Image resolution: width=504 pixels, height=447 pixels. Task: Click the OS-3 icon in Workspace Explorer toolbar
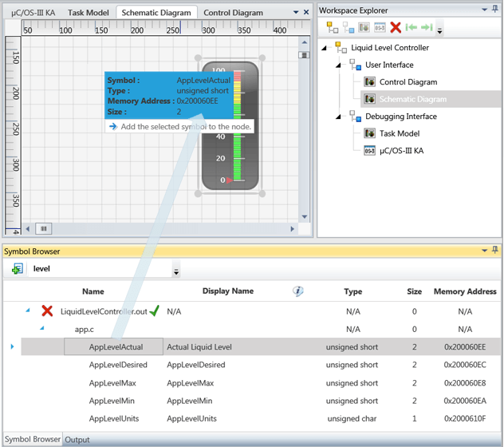(380, 28)
